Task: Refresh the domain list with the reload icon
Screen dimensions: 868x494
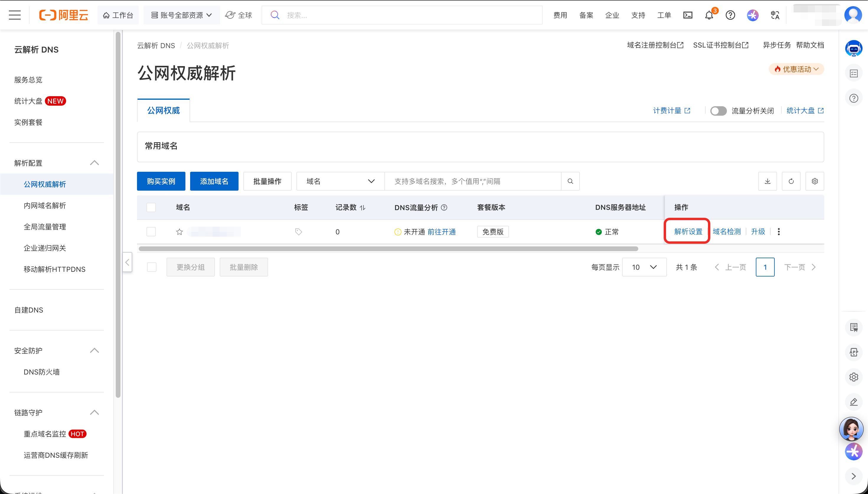Action: pos(791,181)
